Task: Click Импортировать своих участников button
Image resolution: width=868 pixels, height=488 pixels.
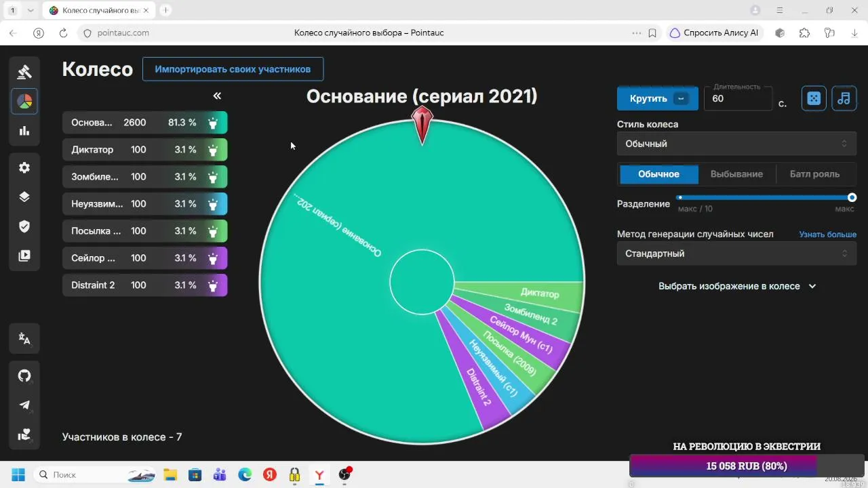Action: click(233, 69)
